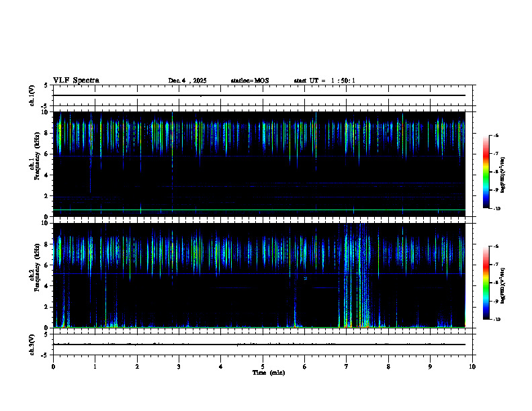Screen dimensions: 532x411
Task: Click time axis tick label "8"
Action: point(388,367)
